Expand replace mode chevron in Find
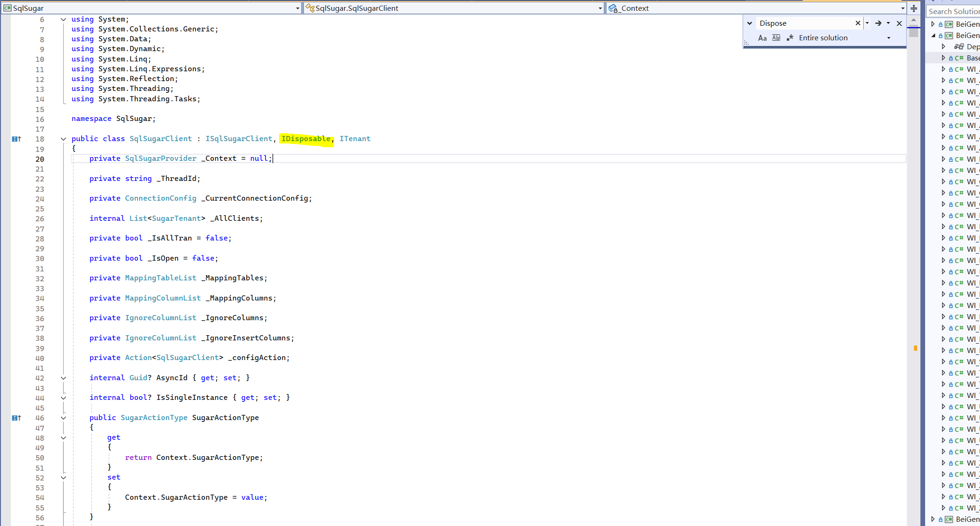Screen dimensions: 980x526 coord(750,23)
